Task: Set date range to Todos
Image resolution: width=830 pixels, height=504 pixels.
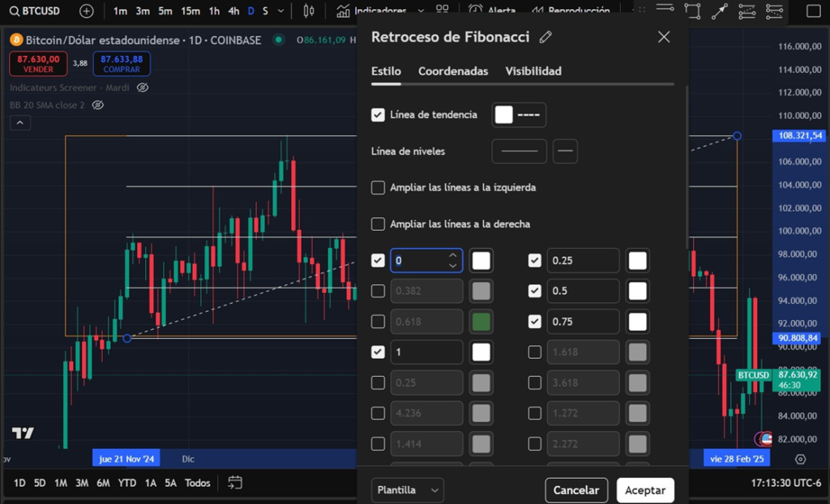Action: coord(198,483)
